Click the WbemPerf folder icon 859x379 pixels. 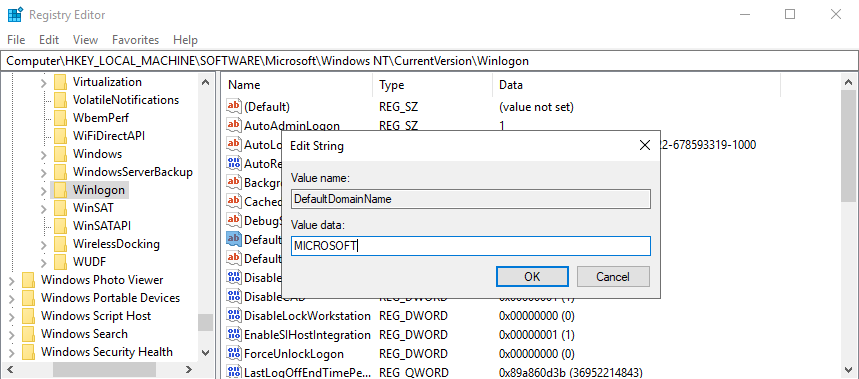coord(60,118)
